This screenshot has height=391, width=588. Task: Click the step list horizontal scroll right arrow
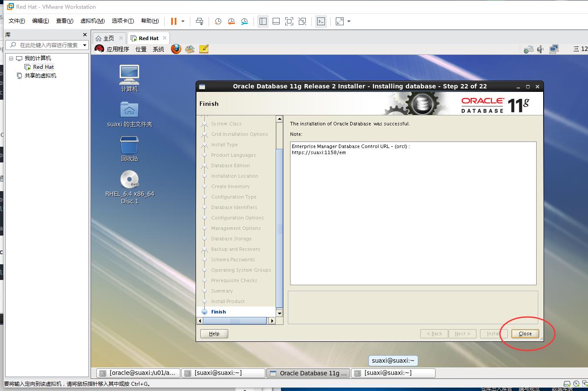(x=272, y=321)
